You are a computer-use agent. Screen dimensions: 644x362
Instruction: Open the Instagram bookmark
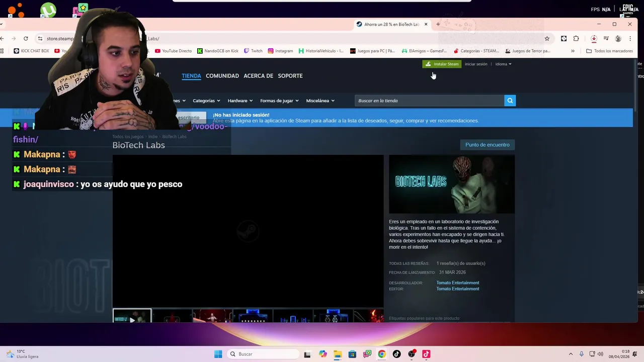[x=280, y=51]
